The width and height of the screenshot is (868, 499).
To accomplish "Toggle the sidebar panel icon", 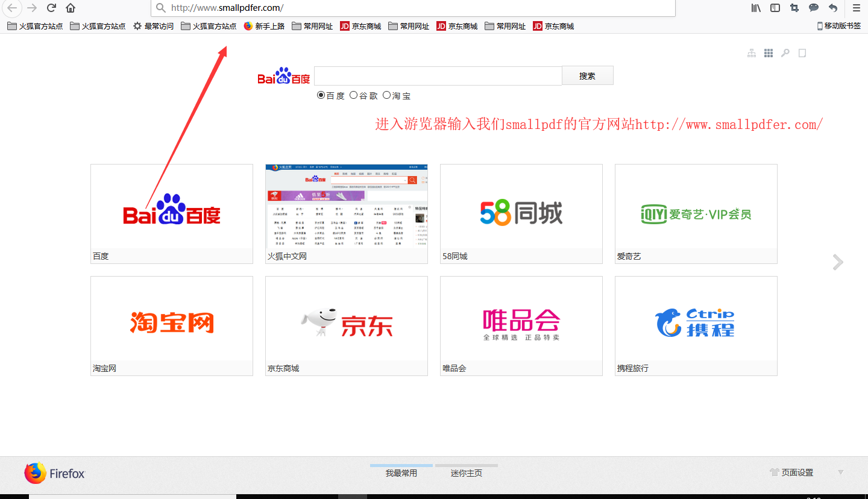I will pos(775,8).
